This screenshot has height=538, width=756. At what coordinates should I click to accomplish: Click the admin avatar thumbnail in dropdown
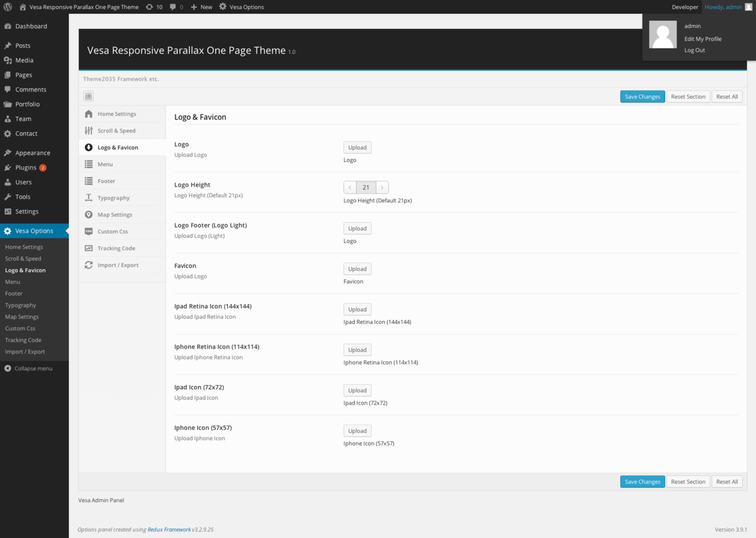click(x=663, y=34)
